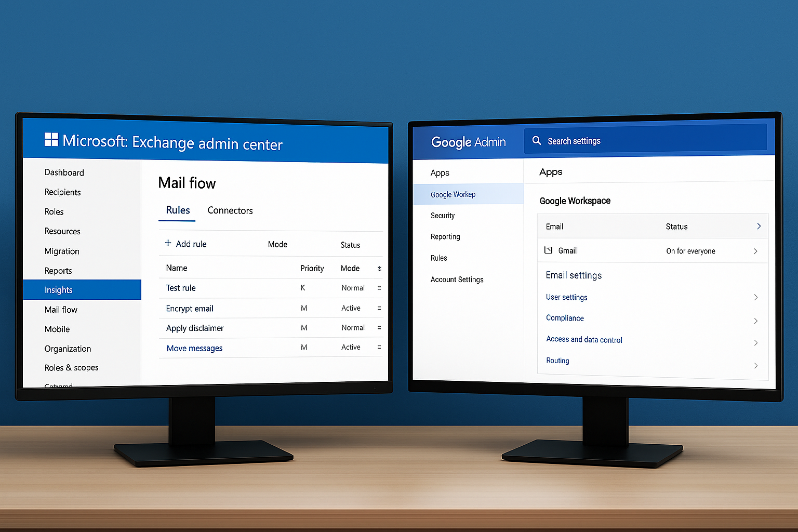Screen dimensions: 798x532
Task: Click the Email column label in Google Admin
Action: pyautogui.click(x=554, y=227)
